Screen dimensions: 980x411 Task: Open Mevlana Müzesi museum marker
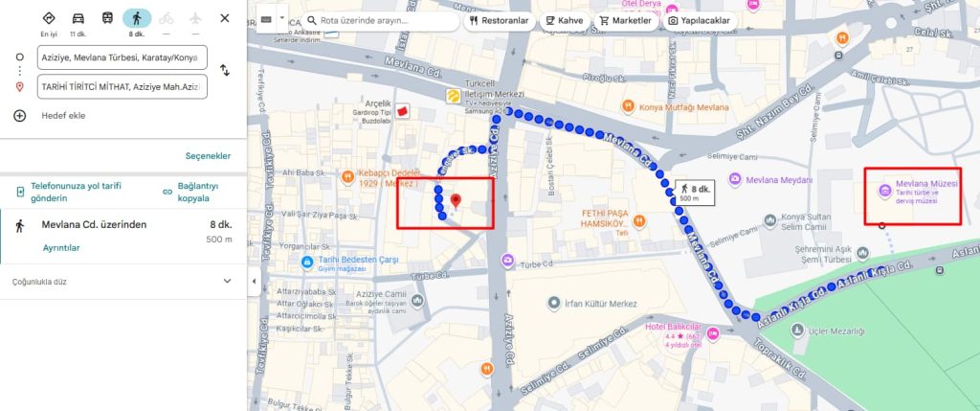pyautogui.click(x=885, y=191)
